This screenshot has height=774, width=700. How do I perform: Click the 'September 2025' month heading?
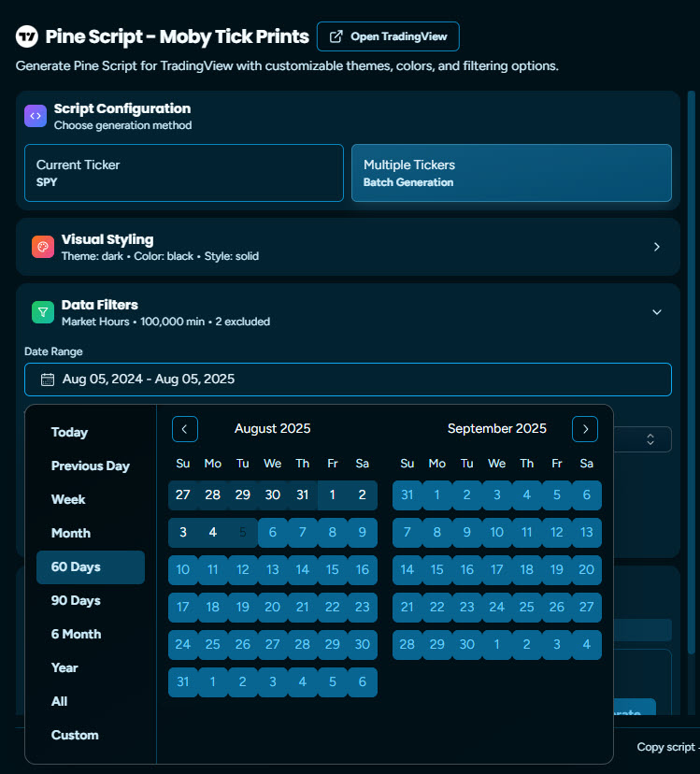[496, 428]
